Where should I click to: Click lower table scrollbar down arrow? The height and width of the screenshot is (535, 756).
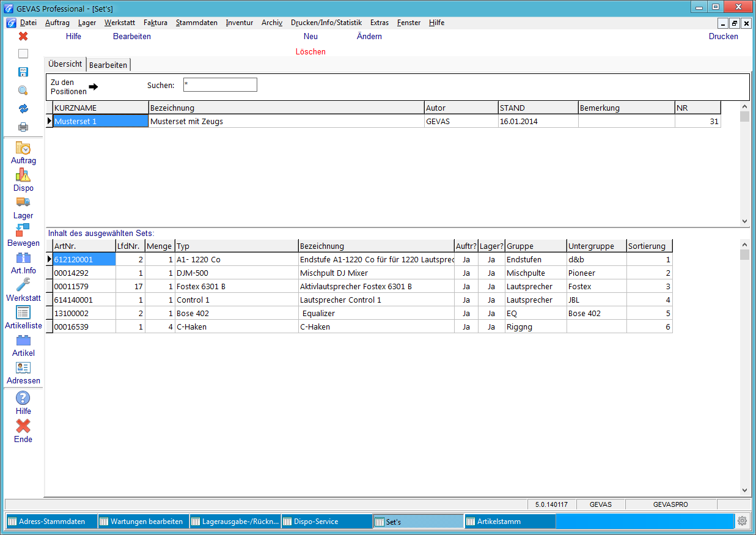pos(744,490)
